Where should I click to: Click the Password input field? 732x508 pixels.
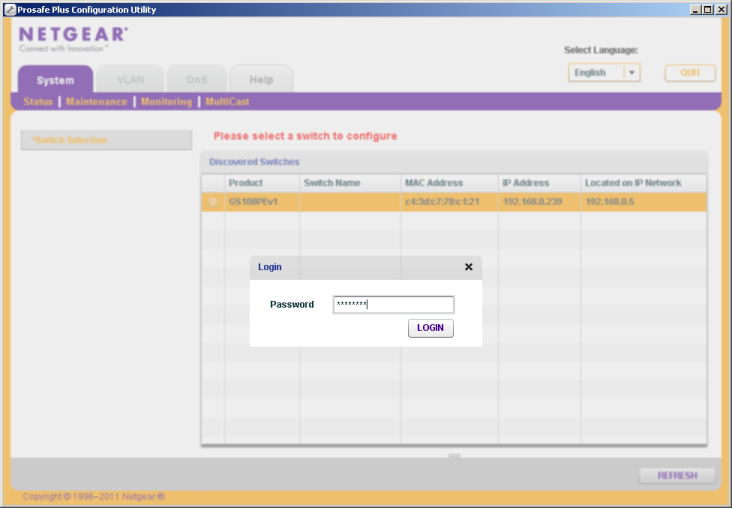point(393,304)
